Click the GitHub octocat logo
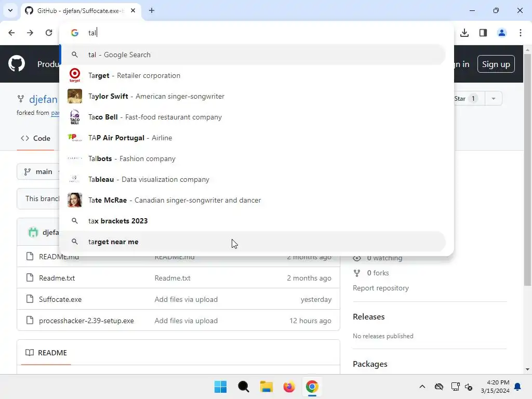 coord(17,63)
